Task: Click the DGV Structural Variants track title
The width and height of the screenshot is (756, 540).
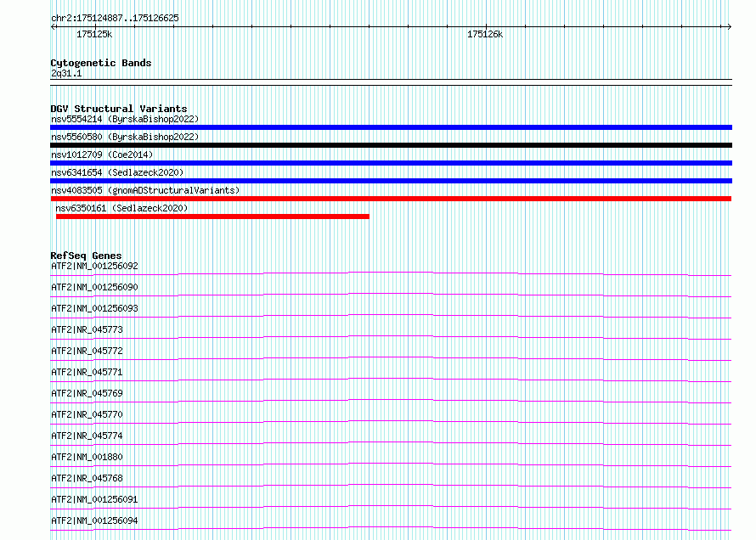Action: (119, 109)
